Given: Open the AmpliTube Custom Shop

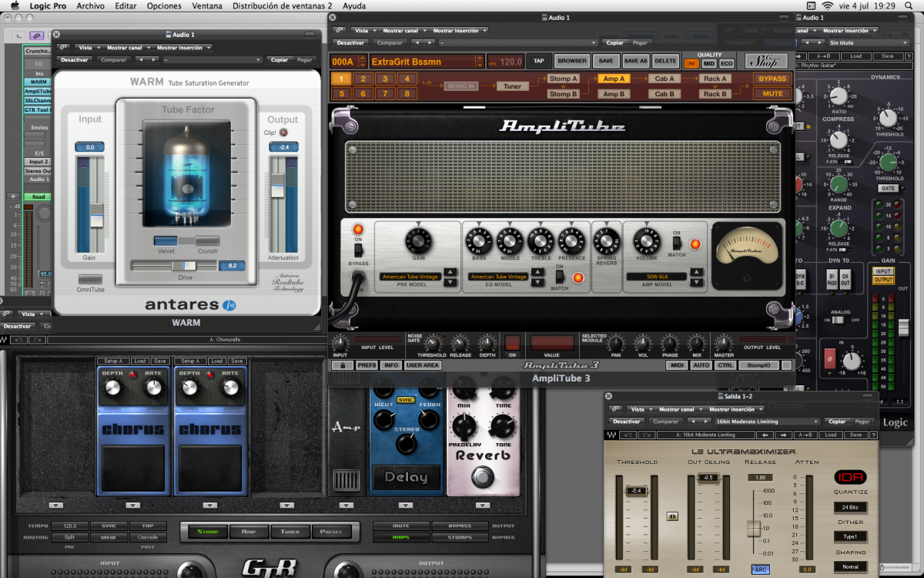Looking at the screenshot, I should [760, 61].
